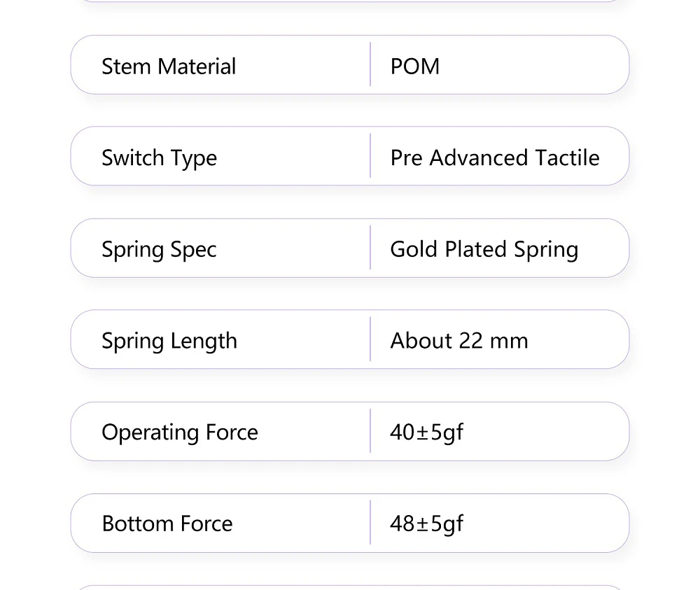This screenshot has height=590, width=700.
Task: Select the 40±5gf operating force value
Action: coord(426,433)
